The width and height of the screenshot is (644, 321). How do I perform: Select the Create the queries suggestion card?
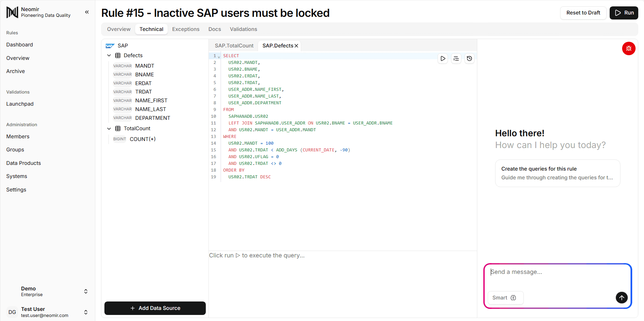[x=557, y=173]
